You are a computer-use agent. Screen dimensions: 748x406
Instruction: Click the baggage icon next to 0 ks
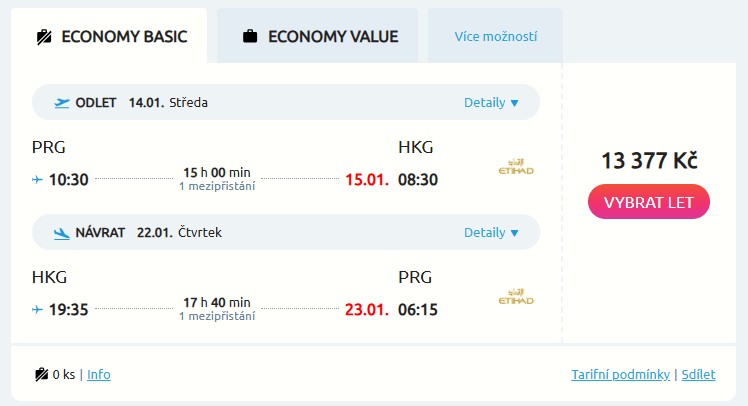[x=42, y=375]
